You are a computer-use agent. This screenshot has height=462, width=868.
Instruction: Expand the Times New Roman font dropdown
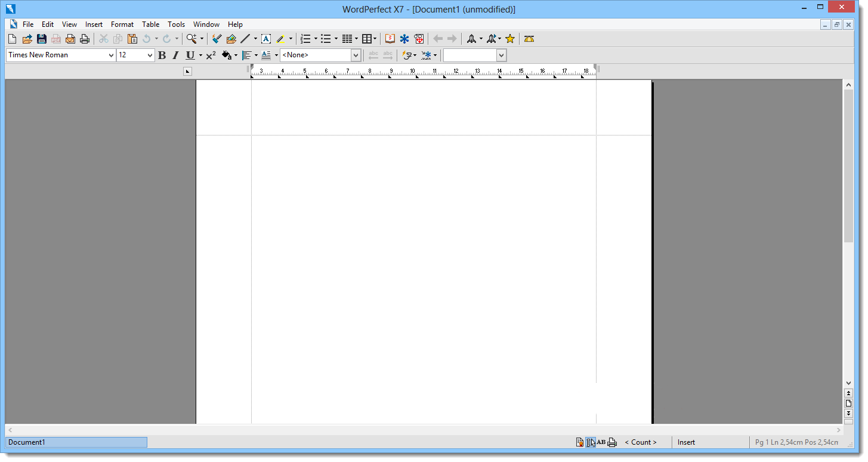[x=111, y=55]
